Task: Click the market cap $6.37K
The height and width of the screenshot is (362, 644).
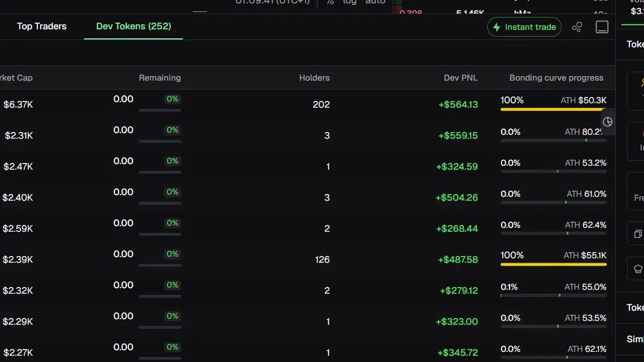Action: [18, 105]
